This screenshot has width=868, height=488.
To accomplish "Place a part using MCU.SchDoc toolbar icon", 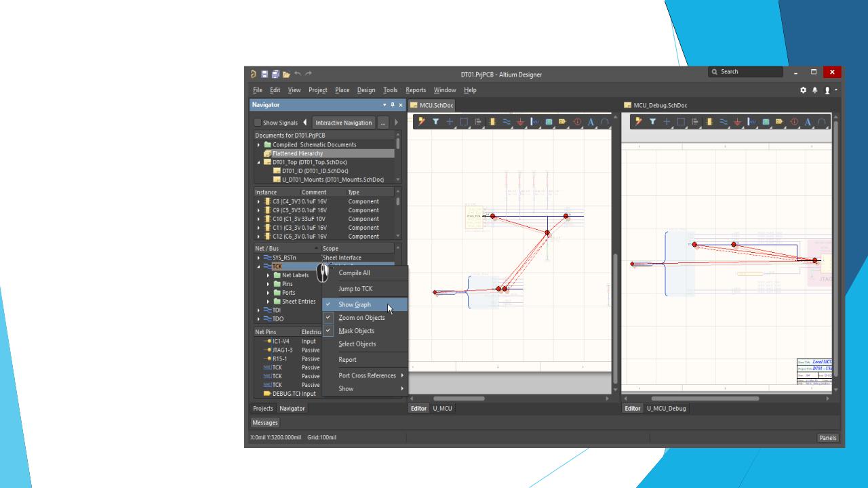I will point(492,122).
